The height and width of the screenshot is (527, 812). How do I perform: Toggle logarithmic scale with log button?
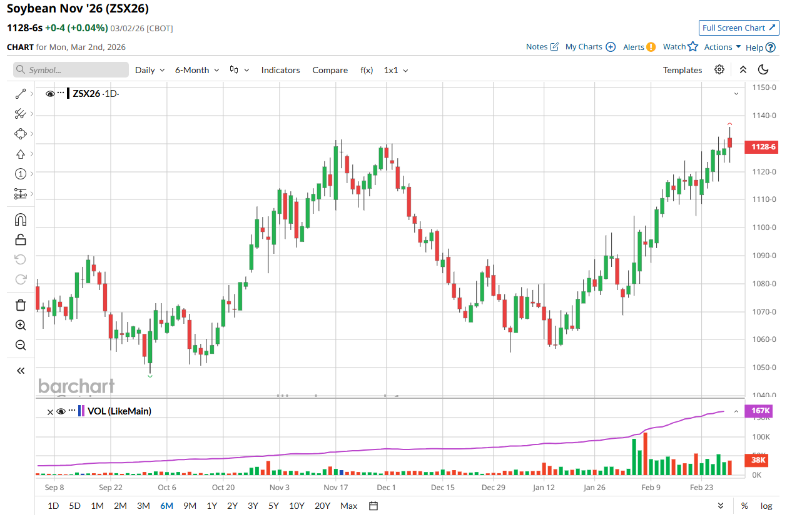pos(766,506)
